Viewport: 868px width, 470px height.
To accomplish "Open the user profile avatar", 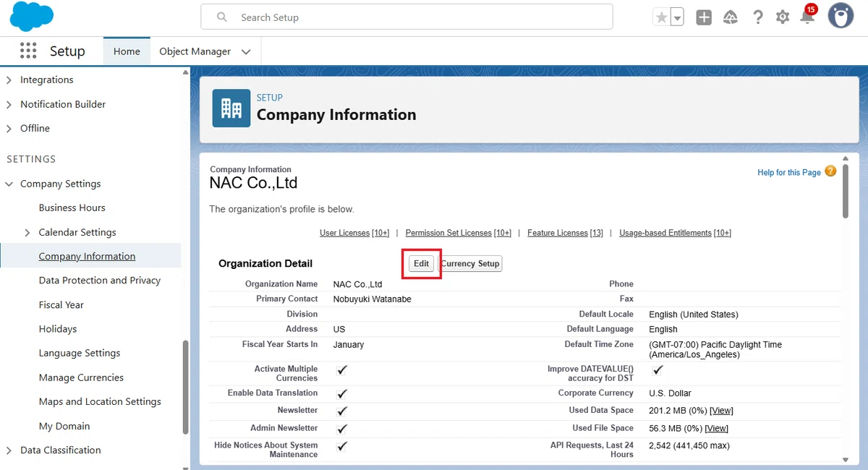I will [x=841, y=16].
